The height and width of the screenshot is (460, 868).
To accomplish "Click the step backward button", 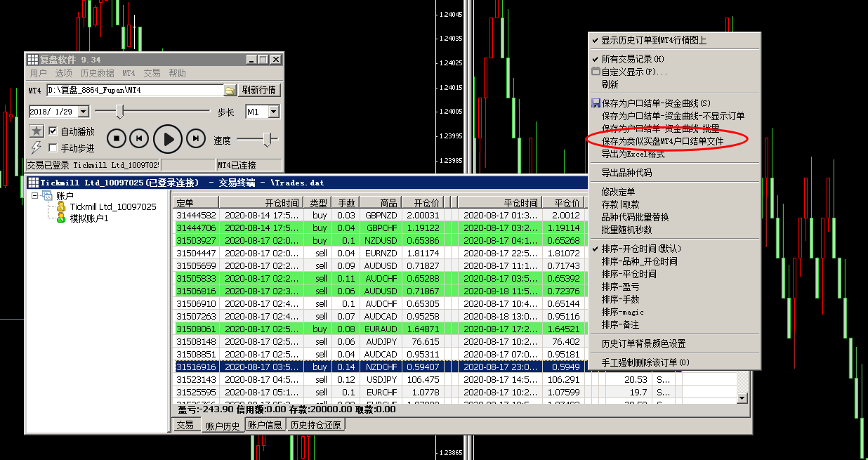I will pyautogui.click(x=139, y=139).
